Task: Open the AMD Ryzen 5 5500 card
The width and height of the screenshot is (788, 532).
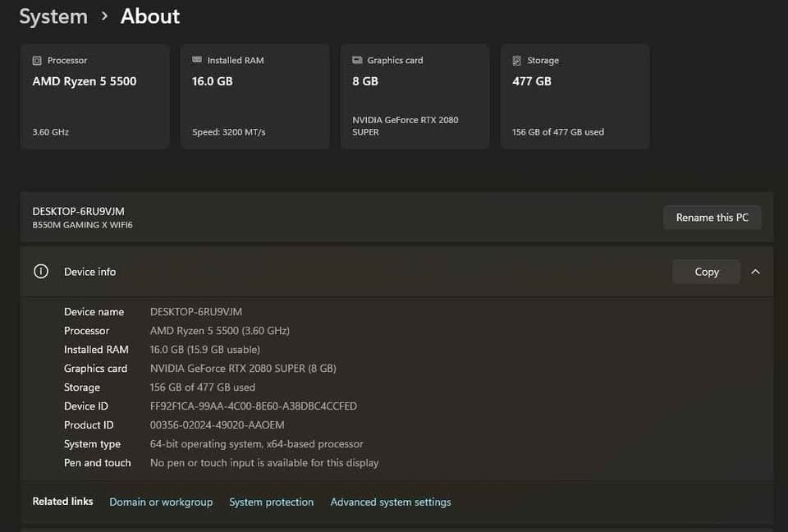Action: [95, 97]
